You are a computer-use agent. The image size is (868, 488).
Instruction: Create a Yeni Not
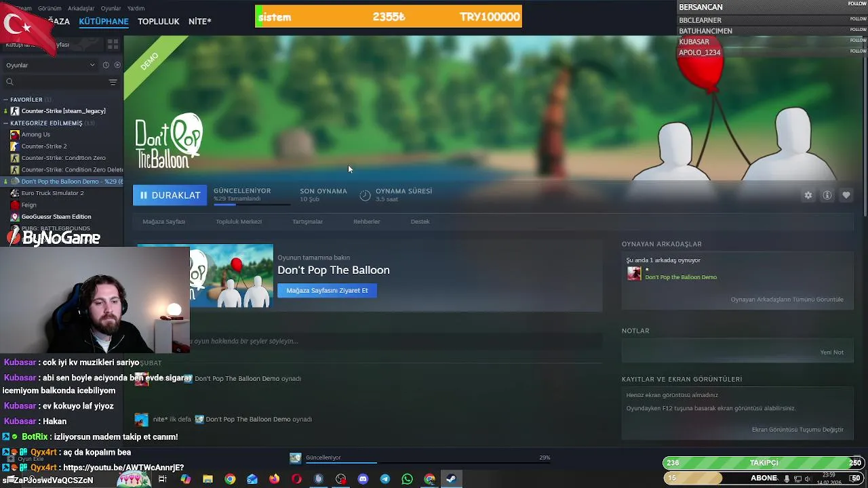coord(831,352)
